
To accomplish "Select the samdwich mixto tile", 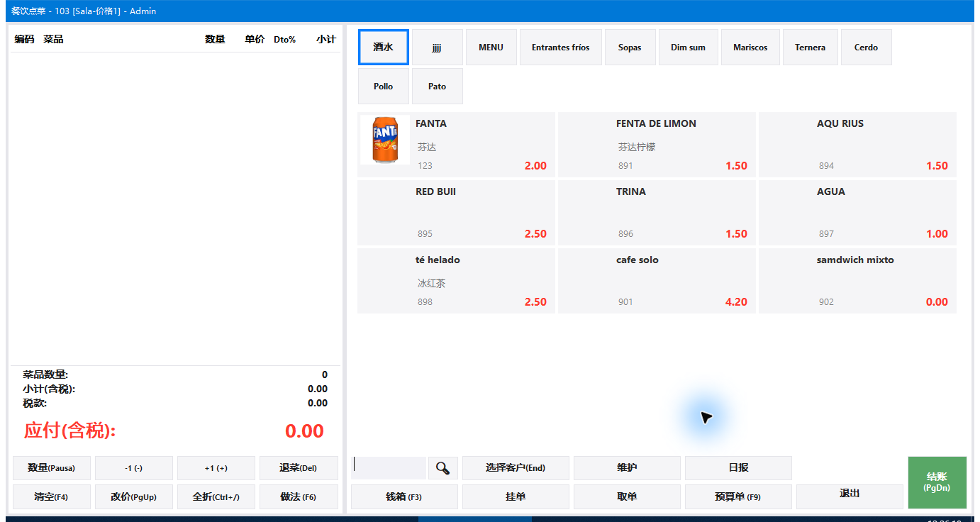I will click(x=857, y=281).
